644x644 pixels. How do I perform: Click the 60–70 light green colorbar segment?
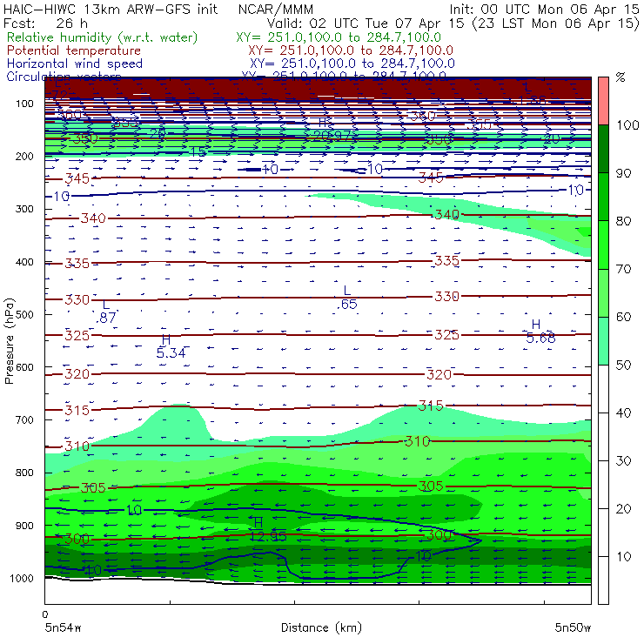coord(603,292)
